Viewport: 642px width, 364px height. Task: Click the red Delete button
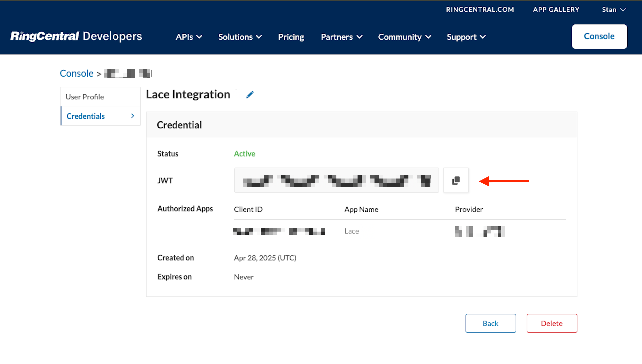[552, 323]
